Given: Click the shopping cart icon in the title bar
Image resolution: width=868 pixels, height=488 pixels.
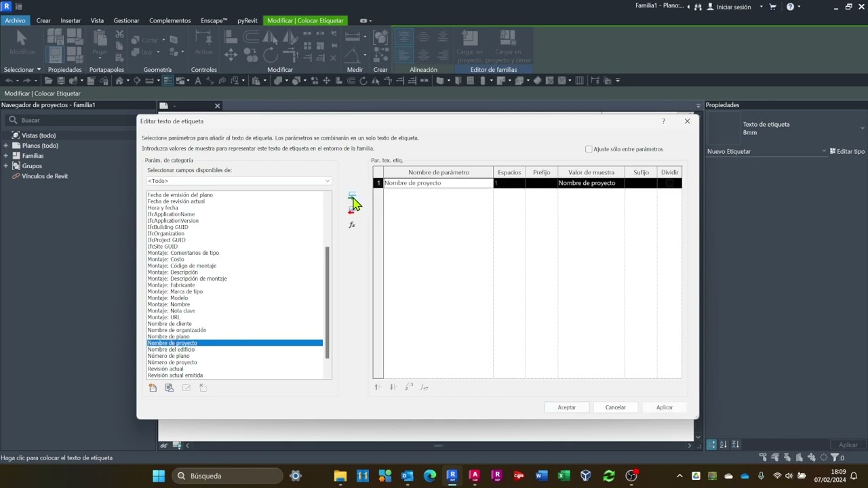Looking at the screenshot, I should click(772, 7).
